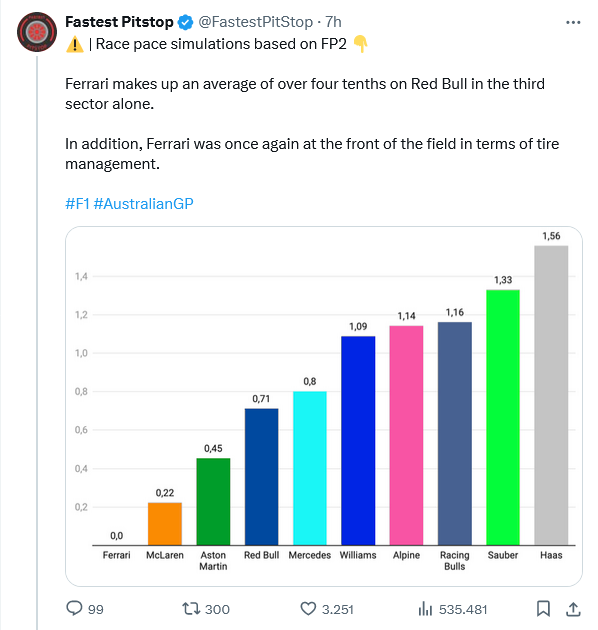Click the bright green Sauber bar
Viewport: 598px width, 630px height.
[503, 417]
